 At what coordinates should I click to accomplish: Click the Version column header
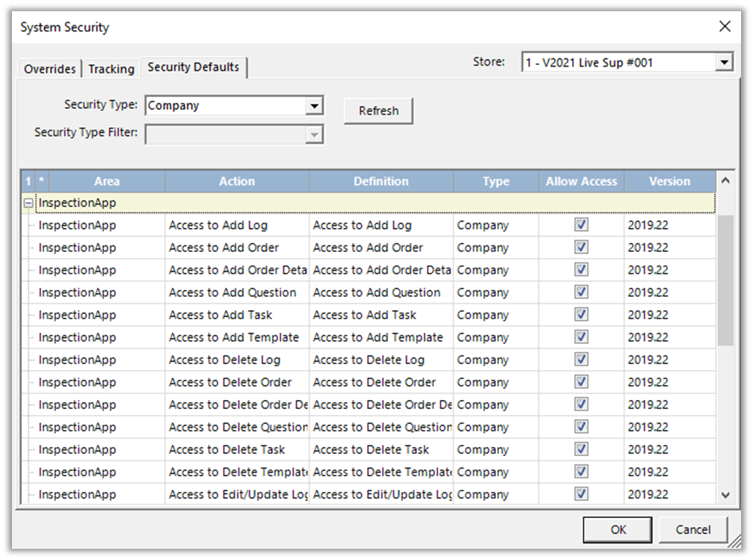pos(669,181)
